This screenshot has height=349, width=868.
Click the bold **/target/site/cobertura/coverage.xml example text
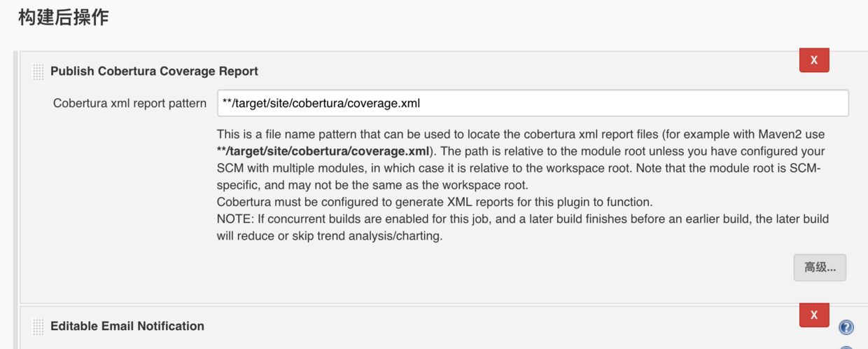pos(322,151)
